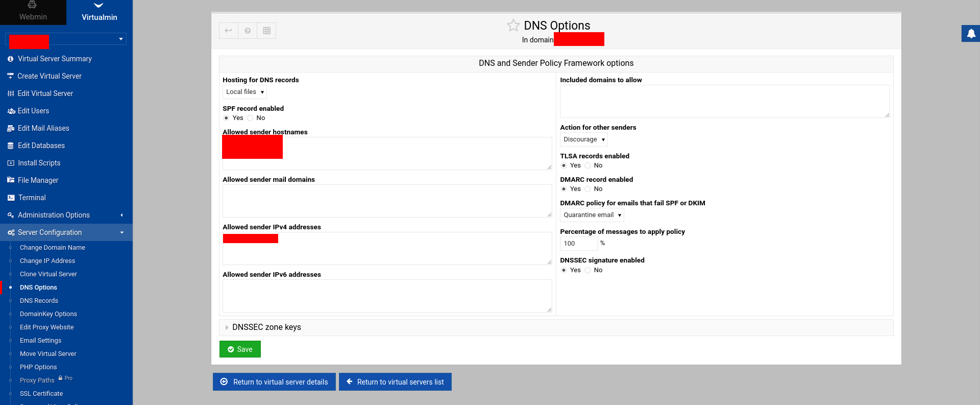Disable TLSA records by selecting No
This screenshot has height=405, width=980.
tap(588, 165)
